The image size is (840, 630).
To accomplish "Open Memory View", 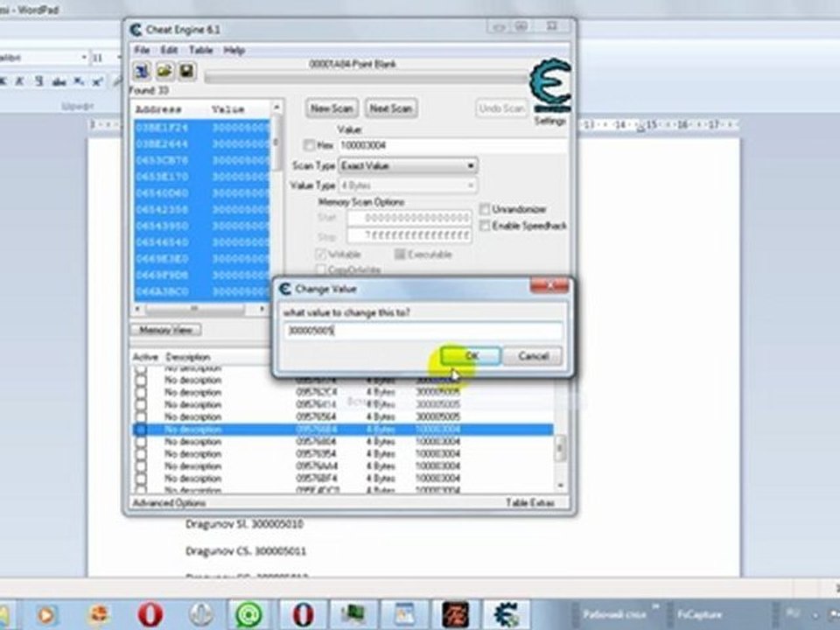I will point(166,330).
